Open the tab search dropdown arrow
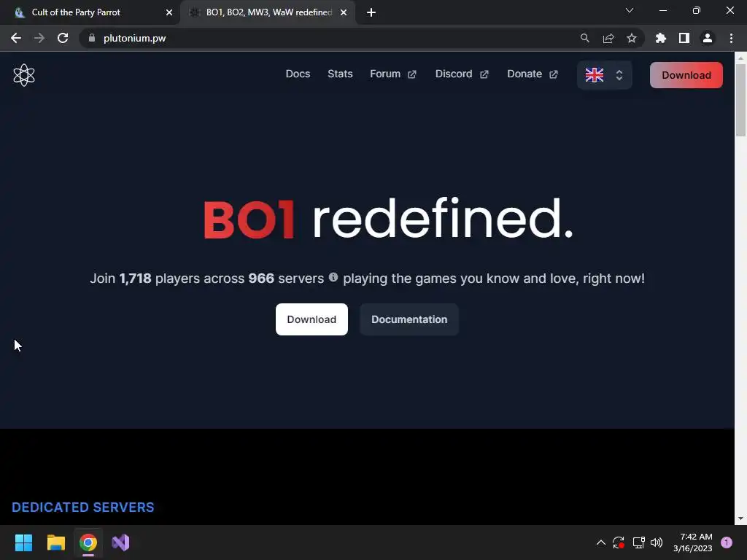Screen dimensions: 747x560 coord(630,10)
